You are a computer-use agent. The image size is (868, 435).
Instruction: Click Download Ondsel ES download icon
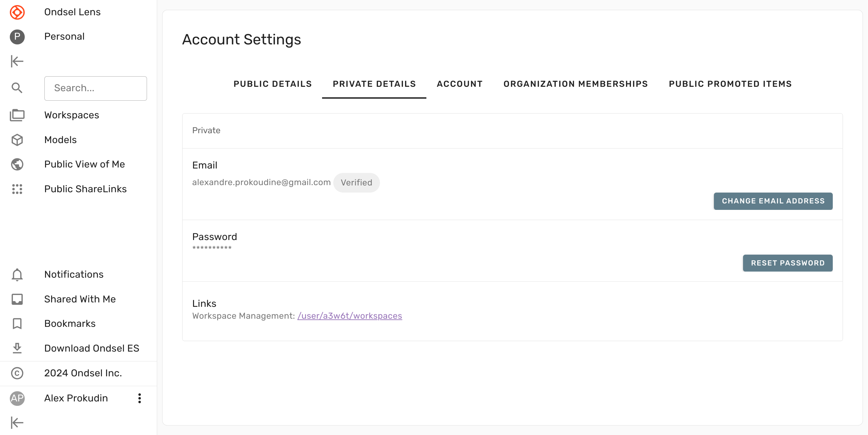tap(17, 348)
